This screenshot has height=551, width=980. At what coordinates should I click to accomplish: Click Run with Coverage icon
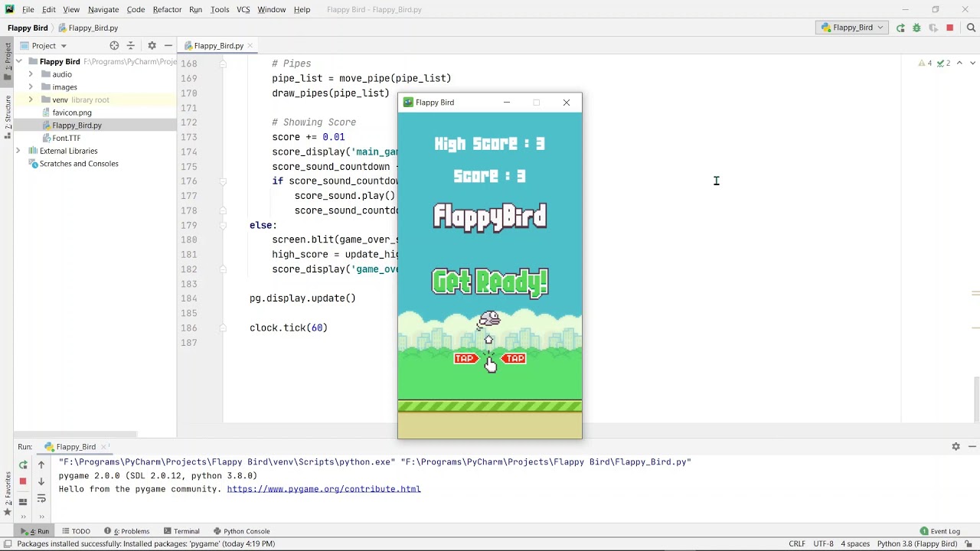(x=933, y=28)
